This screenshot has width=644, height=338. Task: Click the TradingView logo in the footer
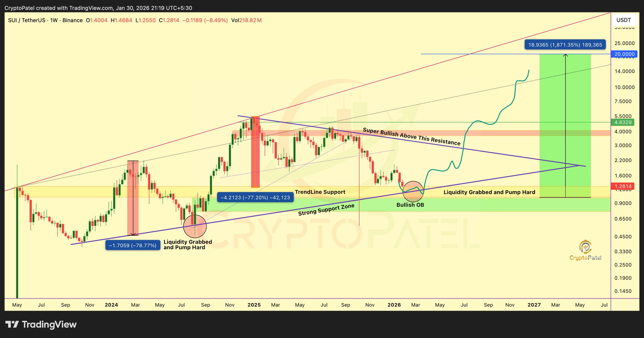click(x=41, y=324)
